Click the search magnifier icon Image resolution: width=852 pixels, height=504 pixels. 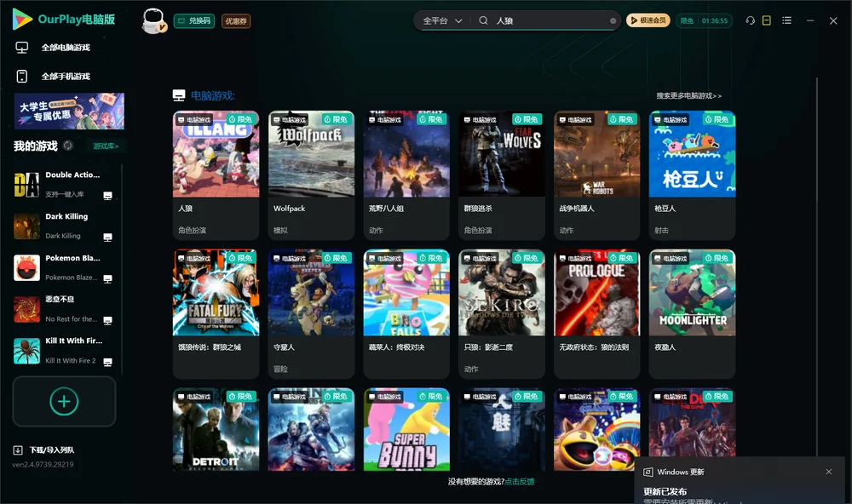tap(483, 20)
